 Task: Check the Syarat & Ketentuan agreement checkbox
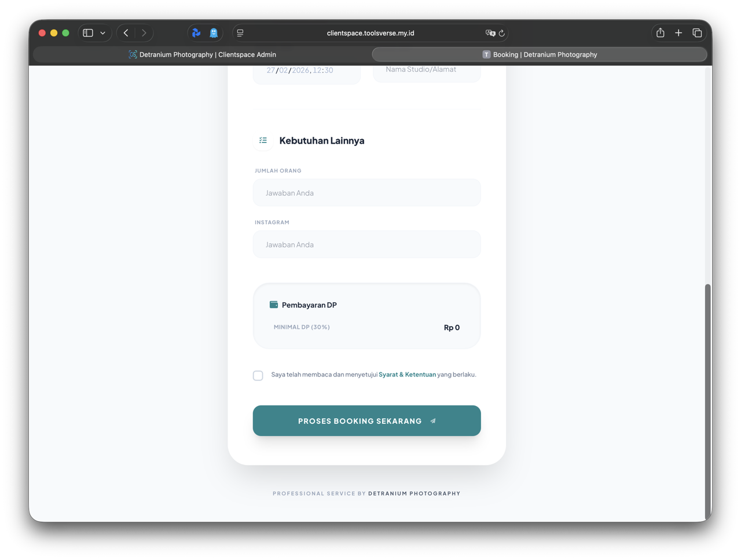point(258,375)
